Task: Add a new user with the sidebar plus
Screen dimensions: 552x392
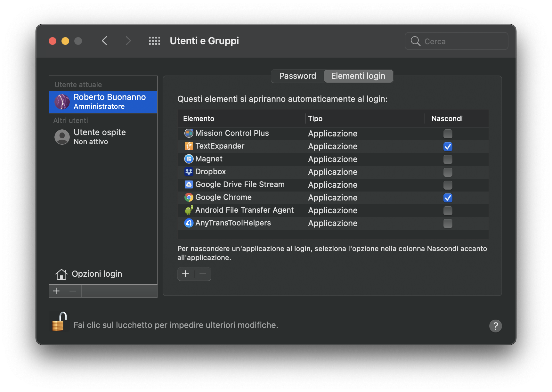Action: pos(57,291)
